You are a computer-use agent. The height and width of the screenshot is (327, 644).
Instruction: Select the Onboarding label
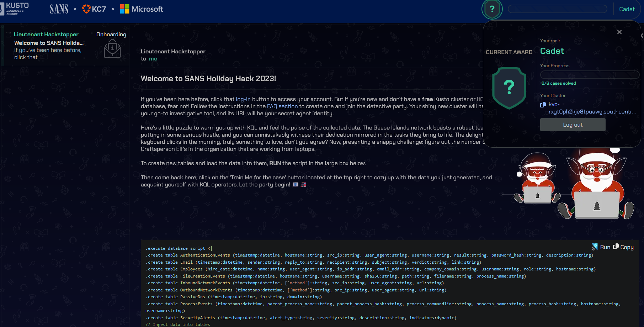(x=111, y=35)
